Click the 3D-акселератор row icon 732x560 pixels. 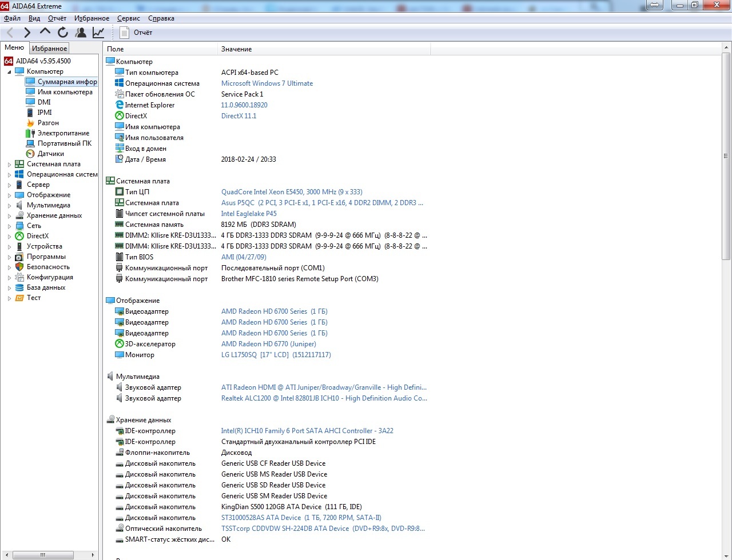click(120, 344)
